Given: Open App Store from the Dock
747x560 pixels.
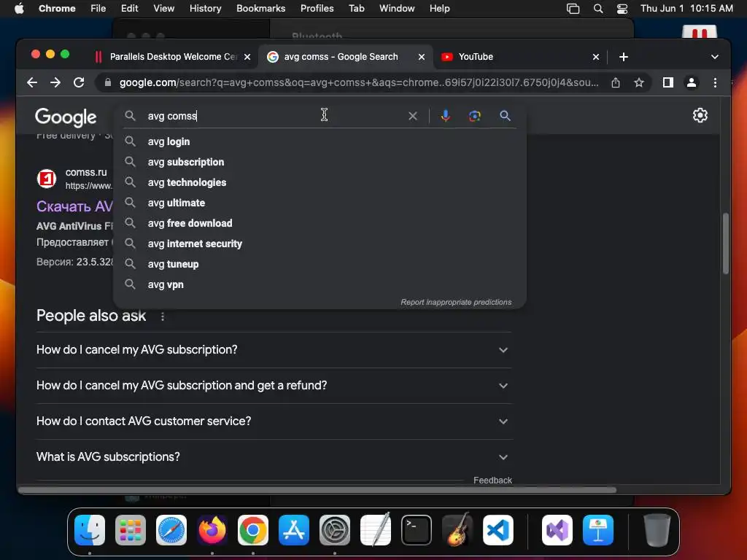Looking at the screenshot, I should [294, 530].
